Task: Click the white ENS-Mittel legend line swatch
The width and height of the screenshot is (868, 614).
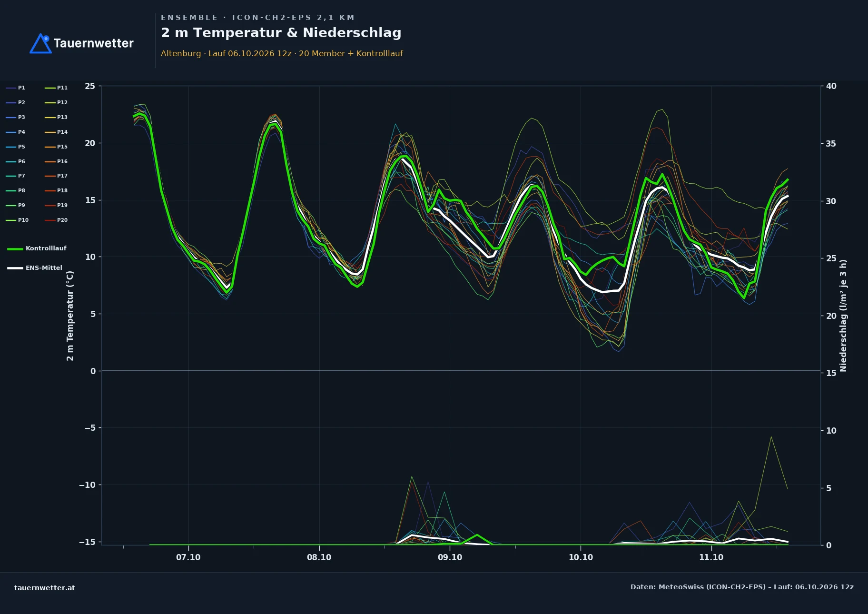Action: click(15, 268)
